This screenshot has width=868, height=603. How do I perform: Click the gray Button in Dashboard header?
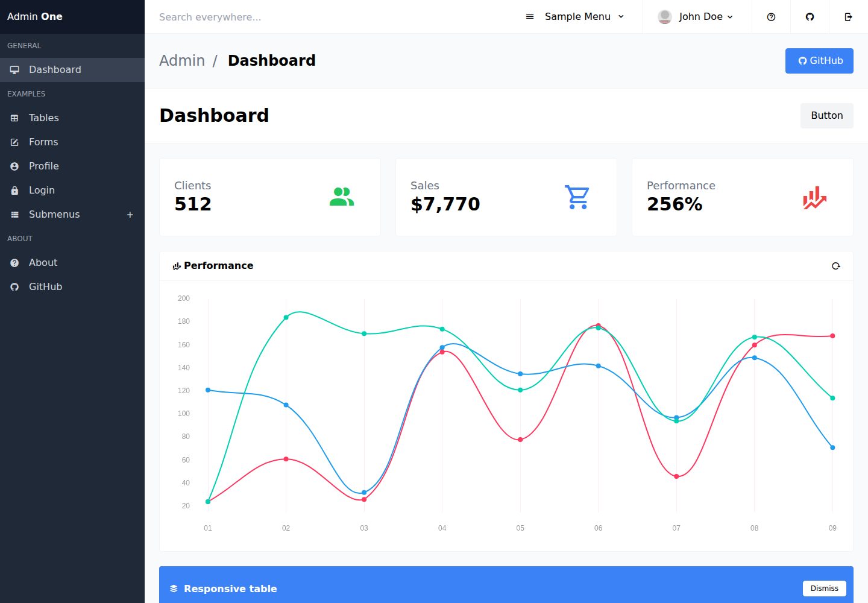[827, 116]
